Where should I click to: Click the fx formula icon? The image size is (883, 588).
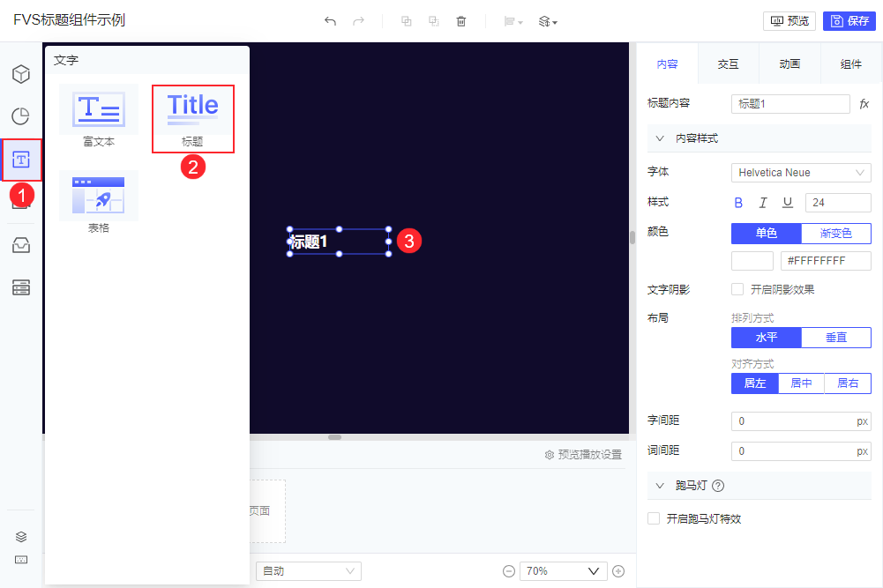click(864, 104)
